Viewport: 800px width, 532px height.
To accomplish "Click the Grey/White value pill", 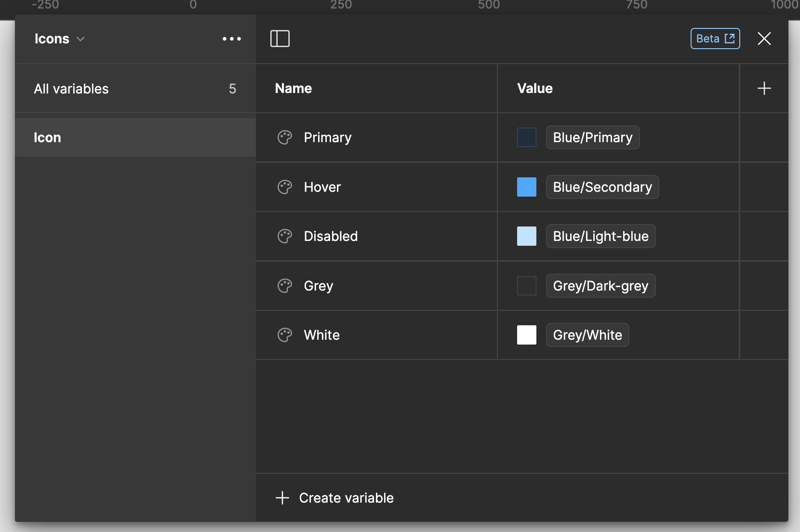I will point(587,334).
